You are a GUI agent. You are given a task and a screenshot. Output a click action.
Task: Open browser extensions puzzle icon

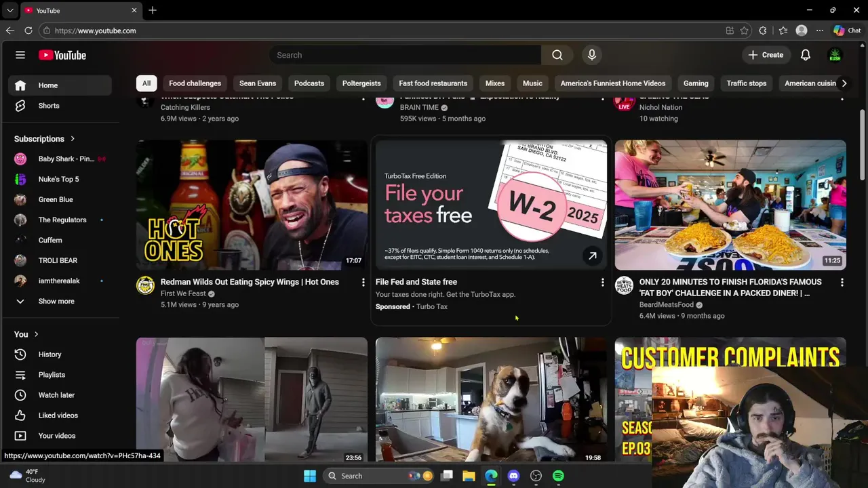click(x=763, y=30)
